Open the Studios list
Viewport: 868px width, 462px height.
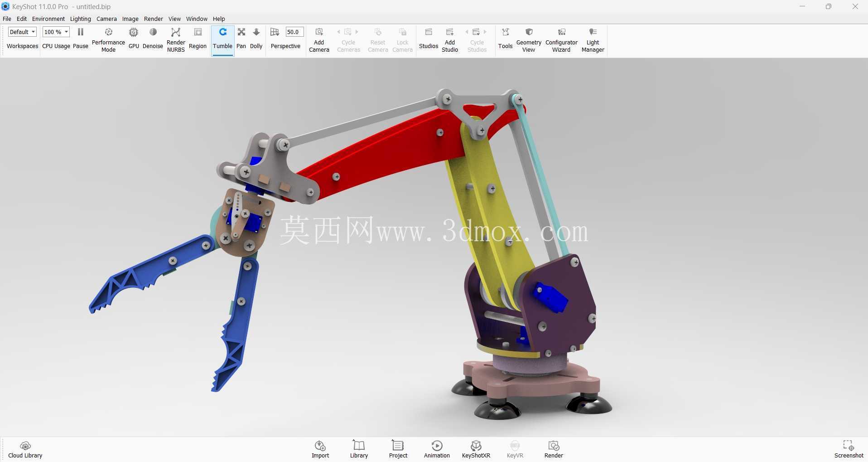tap(429, 39)
